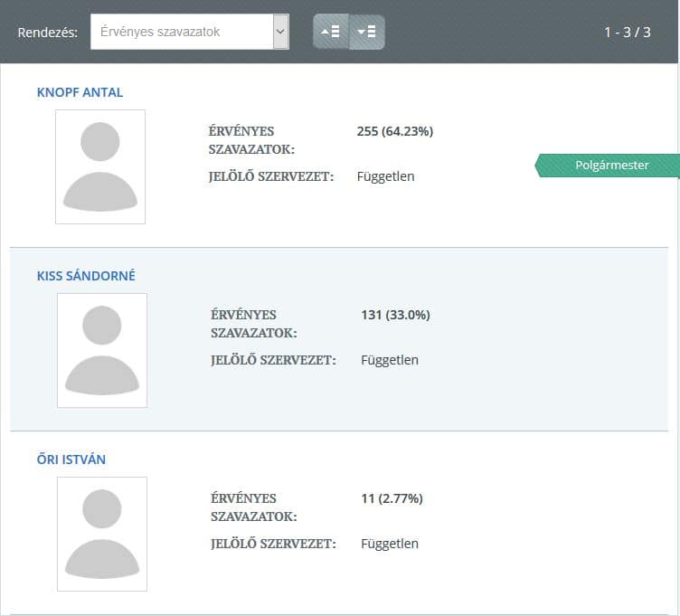Click Független in Kiss Sándorné's row

click(x=390, y=360)
